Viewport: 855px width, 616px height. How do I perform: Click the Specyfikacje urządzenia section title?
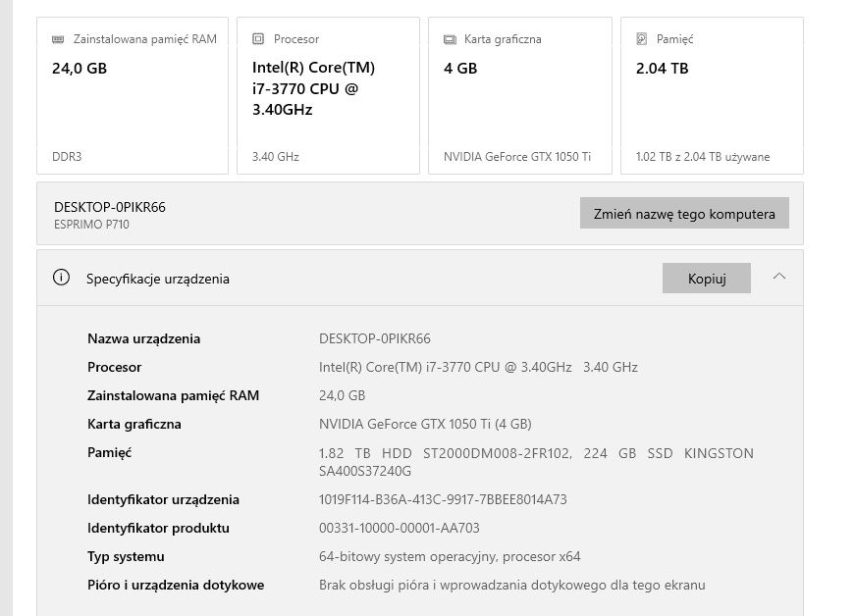(x=158, y=279)
